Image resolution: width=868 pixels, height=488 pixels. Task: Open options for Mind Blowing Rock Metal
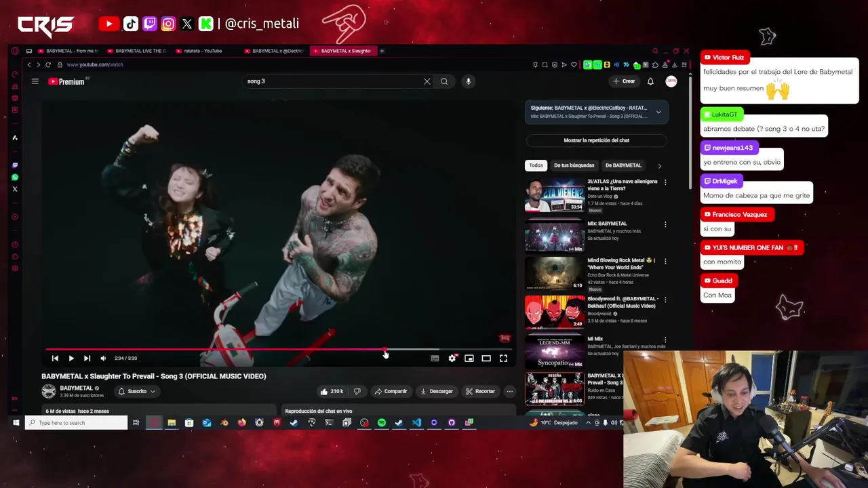click(x=665, y=262)
